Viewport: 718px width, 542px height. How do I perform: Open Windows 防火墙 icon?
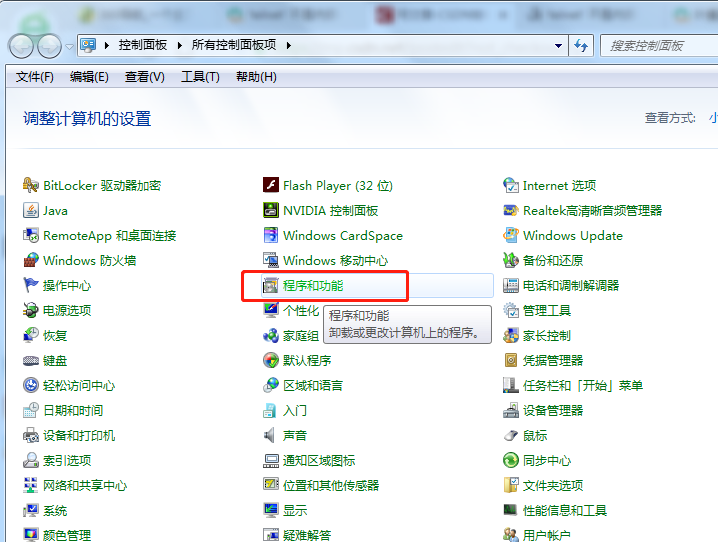click(31, 260)
